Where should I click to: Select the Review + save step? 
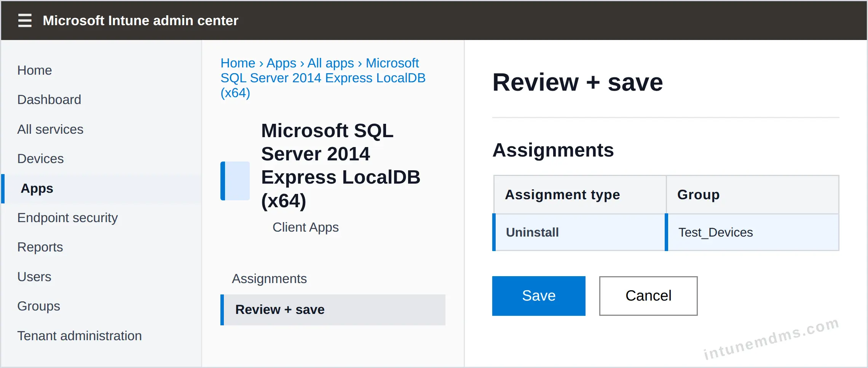333,310
